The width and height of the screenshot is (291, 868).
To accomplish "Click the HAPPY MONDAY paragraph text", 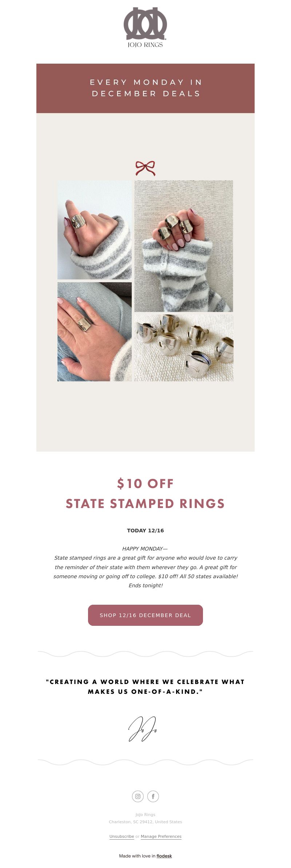I will [x=145, y=567].
